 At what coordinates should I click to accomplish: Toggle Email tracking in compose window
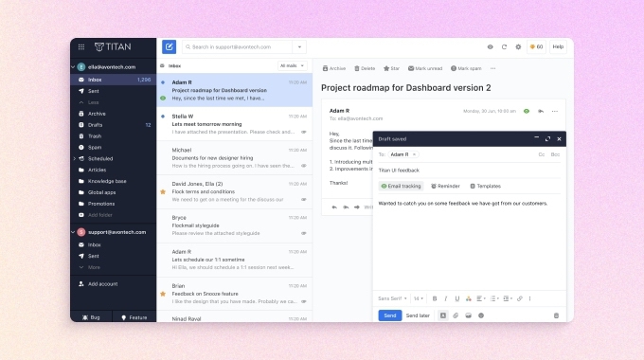(x=401, y=187)
